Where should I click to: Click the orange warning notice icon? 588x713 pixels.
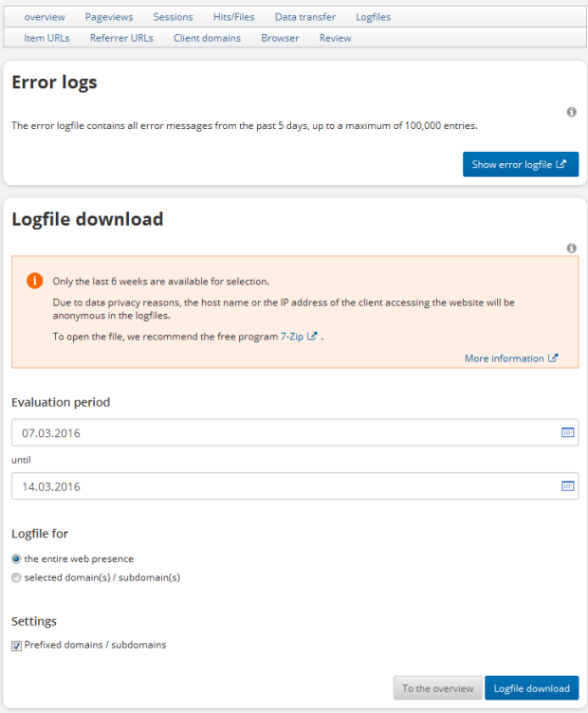click(35, 281)
